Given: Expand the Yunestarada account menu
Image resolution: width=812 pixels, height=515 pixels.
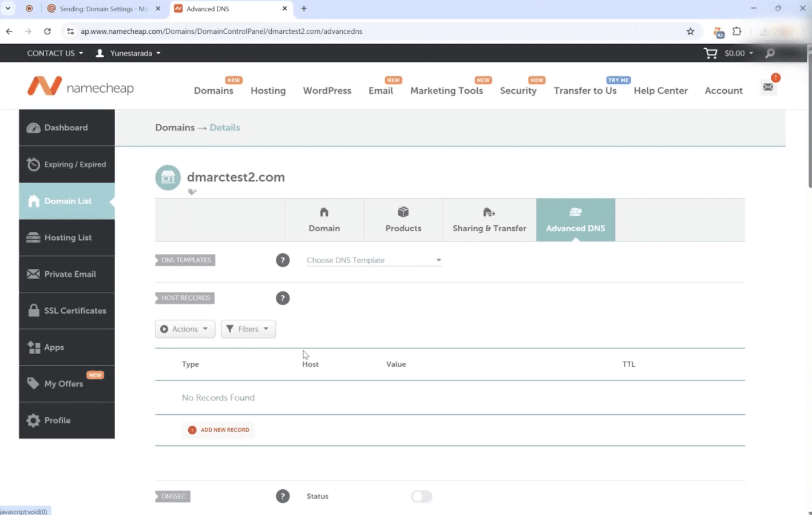Looking at the screenshot, I should pyautogui.click(x=129, y=53).
